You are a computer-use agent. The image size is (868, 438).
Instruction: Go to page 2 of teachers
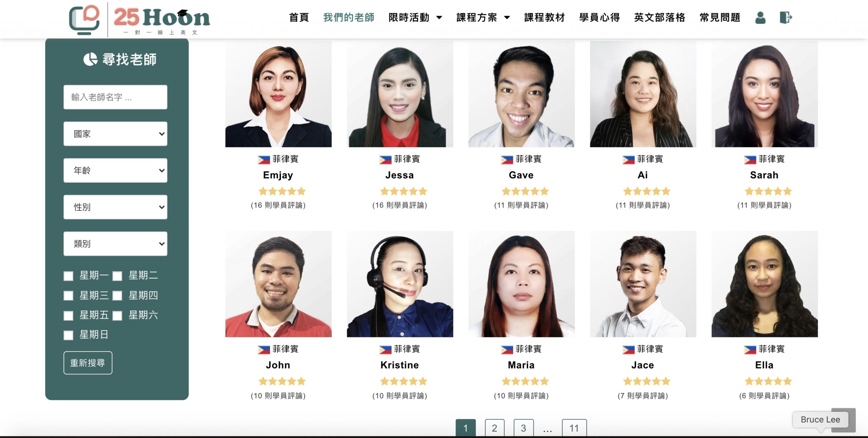coord(494,428)
